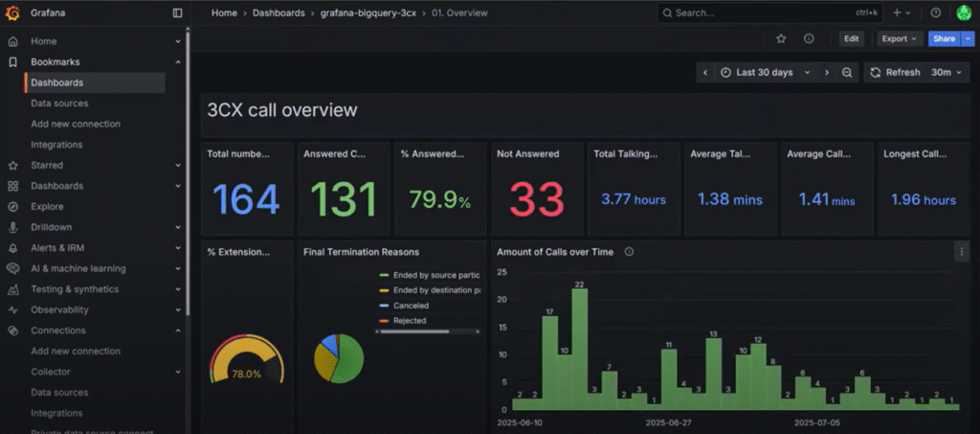Click the Starred star icon in sidebar
This screenshot has width=980, height=434.
tap(12, 165)
